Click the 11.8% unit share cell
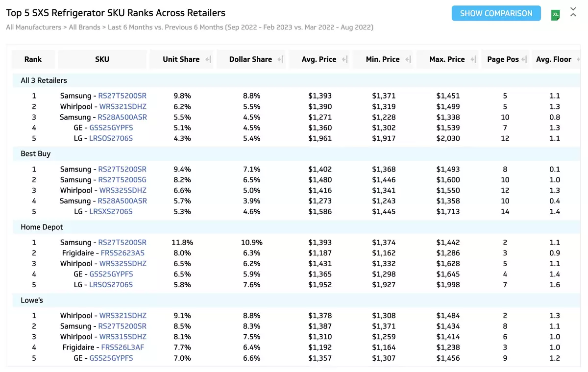The width and height of the screenshot is (588, 372). (x=182, y=243)
